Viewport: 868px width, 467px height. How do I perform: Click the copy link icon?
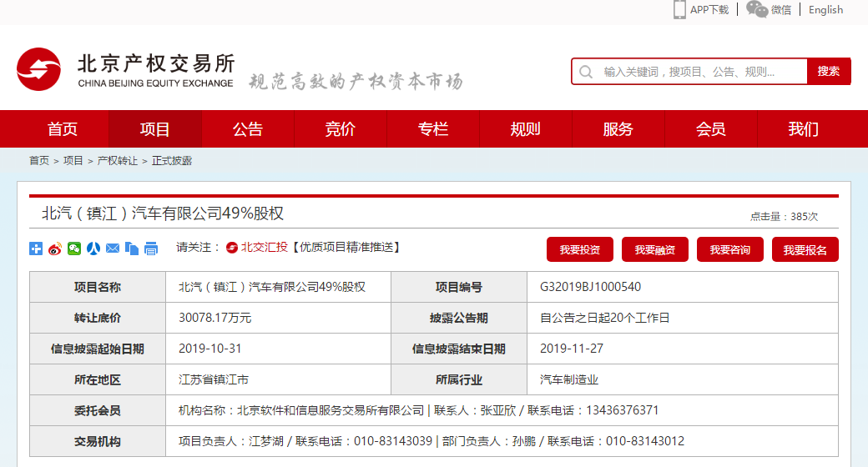[x=132, y=249]
